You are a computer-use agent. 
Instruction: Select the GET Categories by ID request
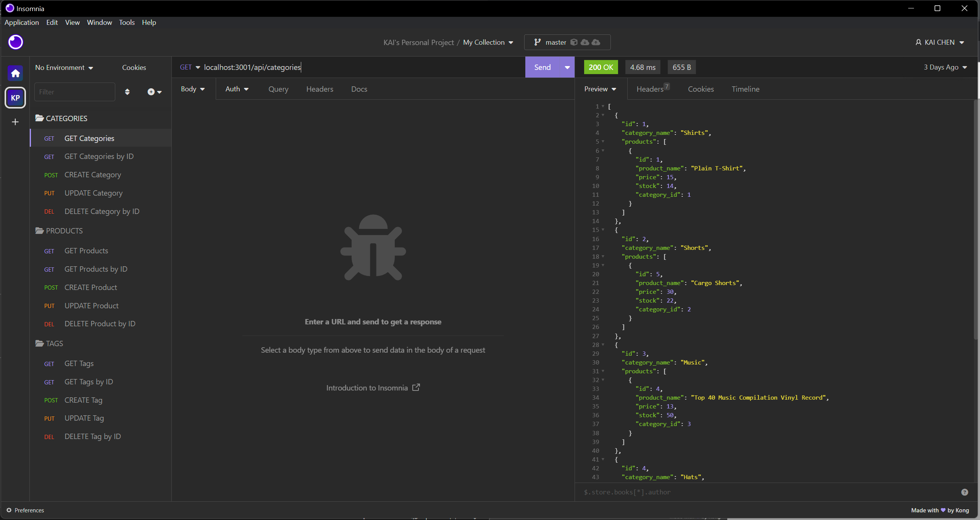click(100, 156)
